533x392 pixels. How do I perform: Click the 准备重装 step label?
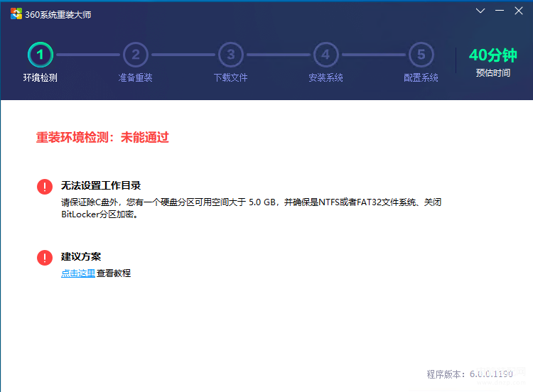click(135, 78)
